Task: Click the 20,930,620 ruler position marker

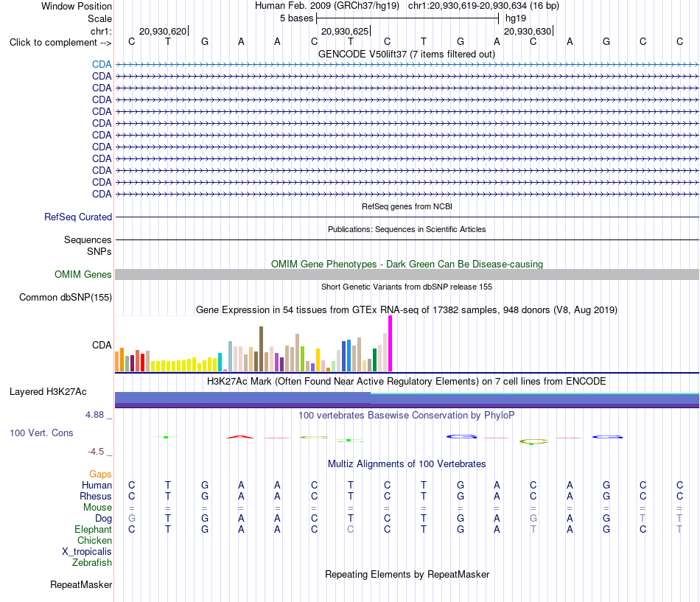Action: pos(164,31)
